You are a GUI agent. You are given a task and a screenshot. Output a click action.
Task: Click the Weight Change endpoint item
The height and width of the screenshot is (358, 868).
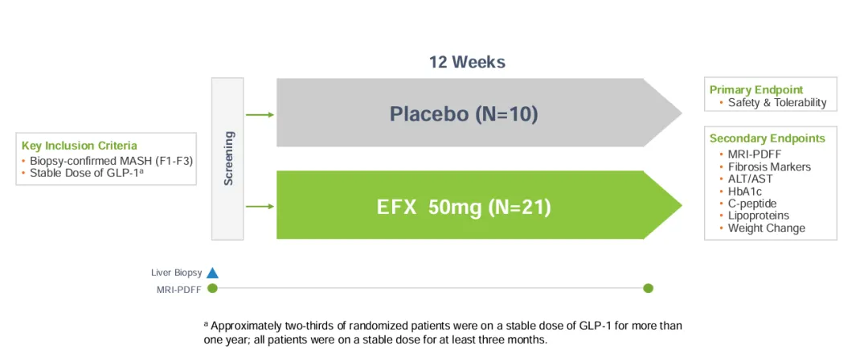tap(766, 228)
